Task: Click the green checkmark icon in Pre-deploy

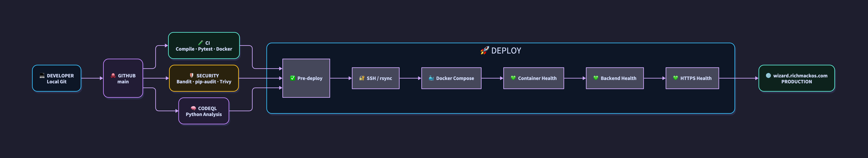Action: 292,78
